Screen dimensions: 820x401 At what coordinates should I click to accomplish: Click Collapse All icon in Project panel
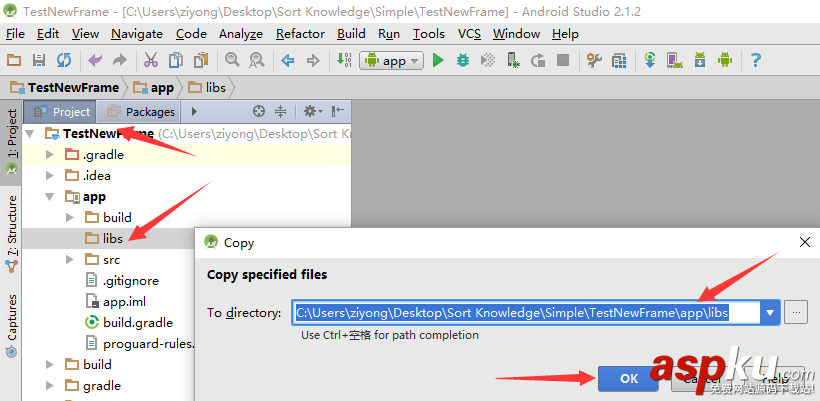(281, 111)
